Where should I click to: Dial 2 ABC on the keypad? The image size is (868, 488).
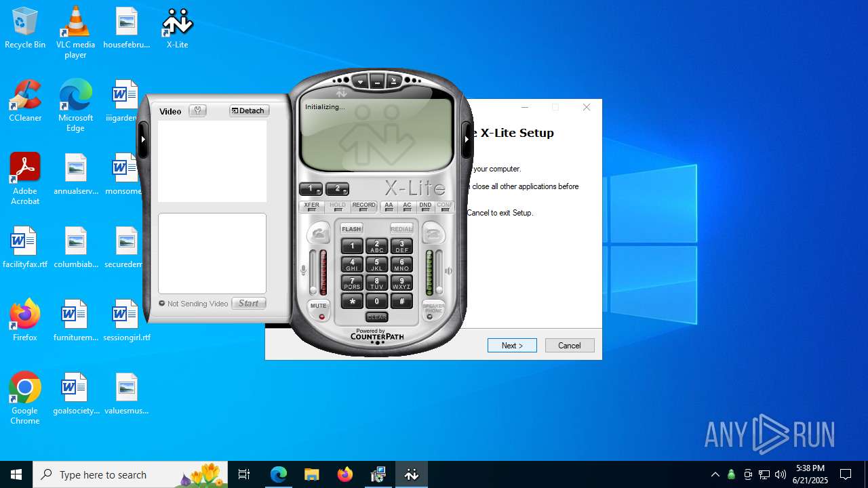coord(377,247)
